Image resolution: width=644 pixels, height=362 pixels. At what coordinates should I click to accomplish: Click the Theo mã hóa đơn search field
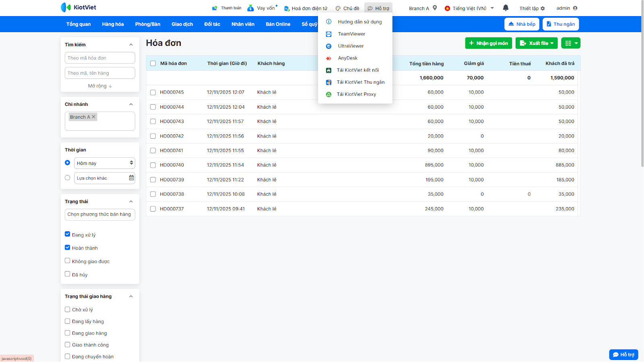100,58
